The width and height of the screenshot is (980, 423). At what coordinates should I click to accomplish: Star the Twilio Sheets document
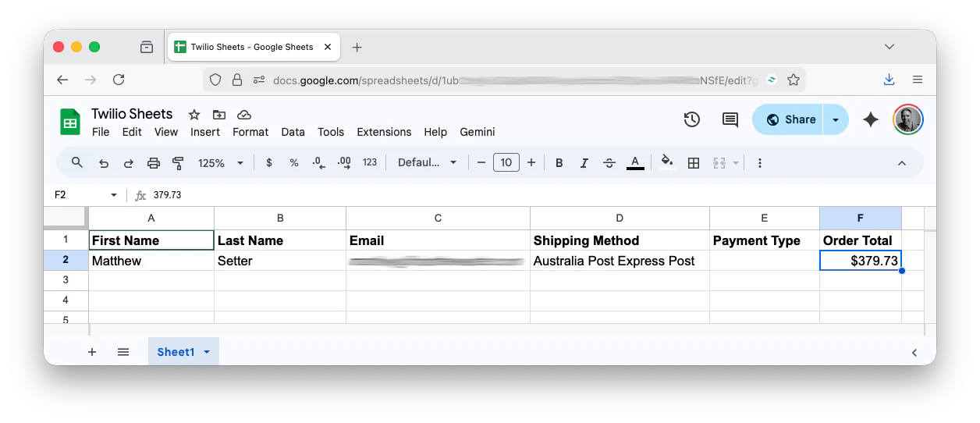coord(194,114)
